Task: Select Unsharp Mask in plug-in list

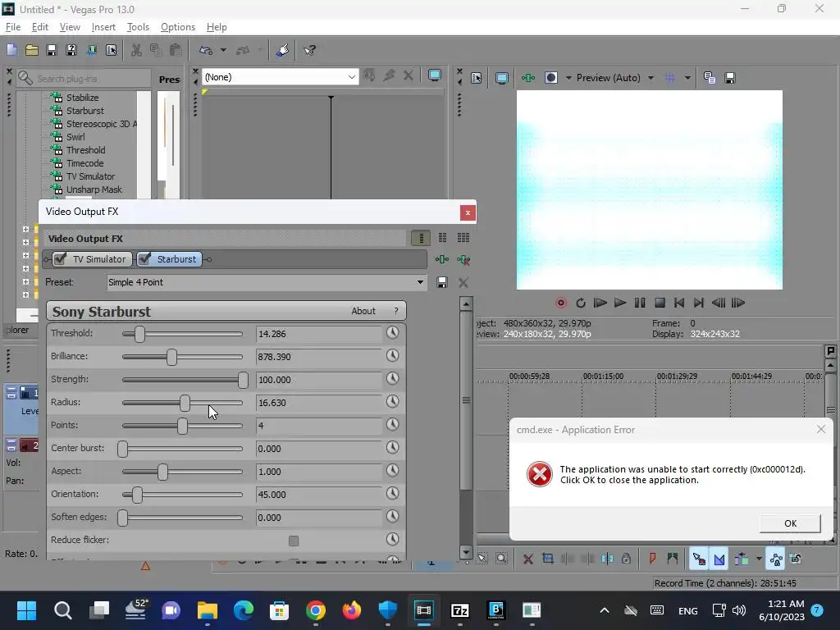Action: tap(94, 189)
